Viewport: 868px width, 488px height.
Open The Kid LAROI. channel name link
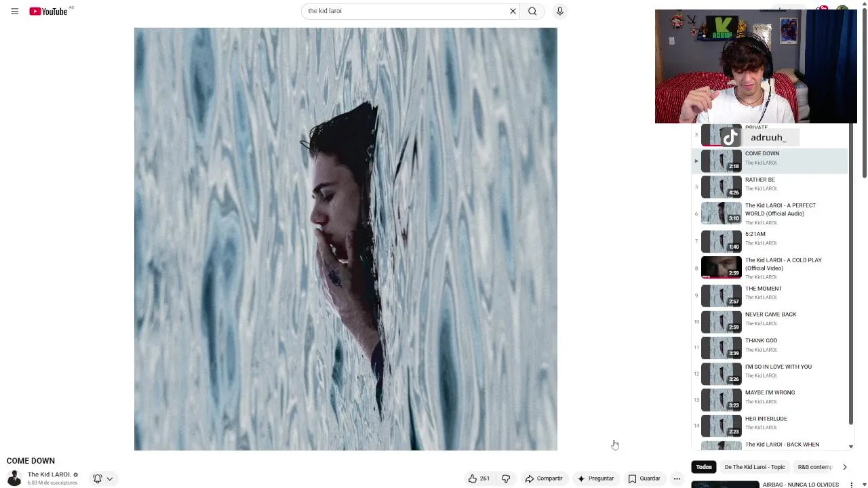[50, 474]
